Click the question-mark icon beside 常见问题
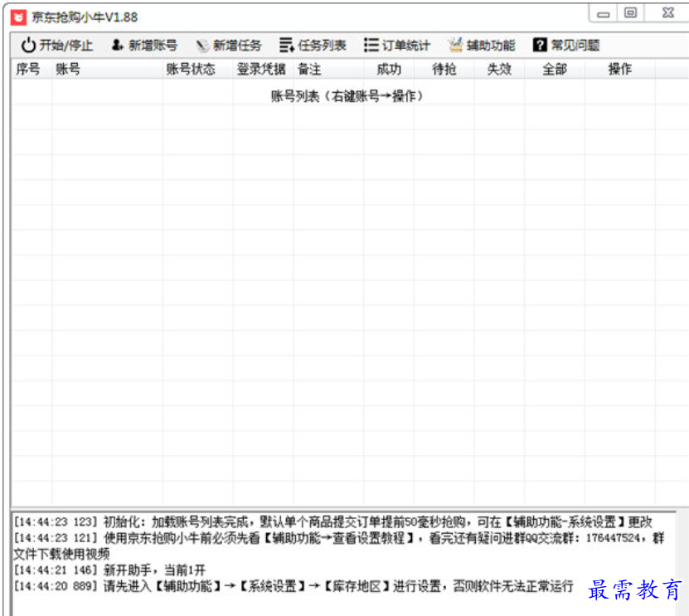689x616 pixels. tap(540, 45)
